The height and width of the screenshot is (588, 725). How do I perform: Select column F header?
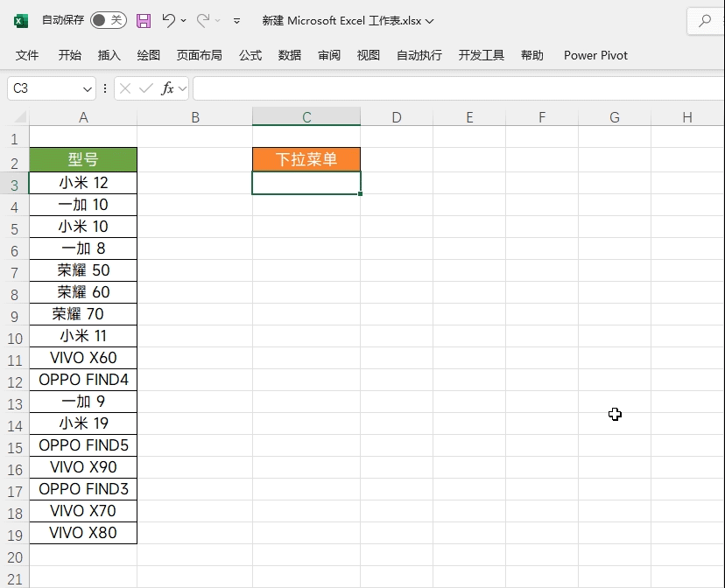(x=542, y=117)
